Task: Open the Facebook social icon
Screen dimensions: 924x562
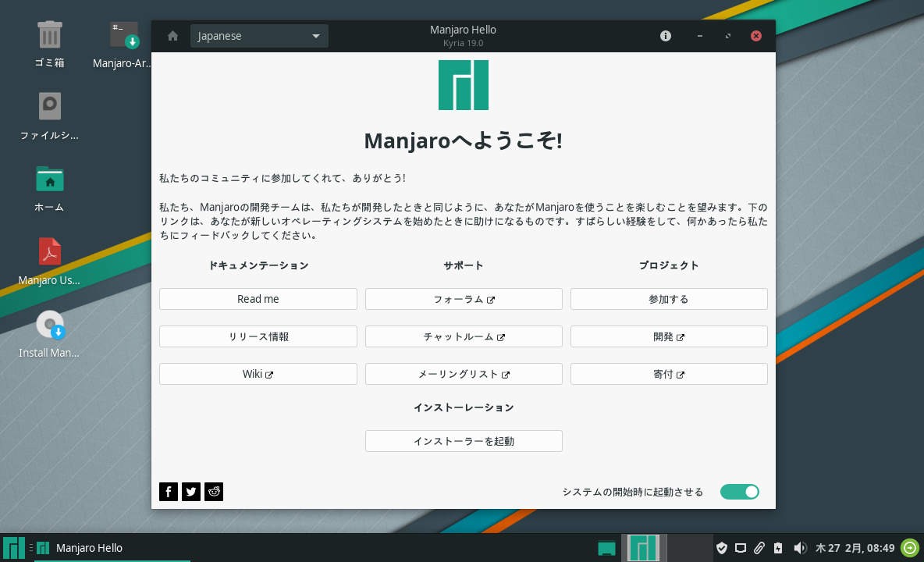Action: point(169,491)
